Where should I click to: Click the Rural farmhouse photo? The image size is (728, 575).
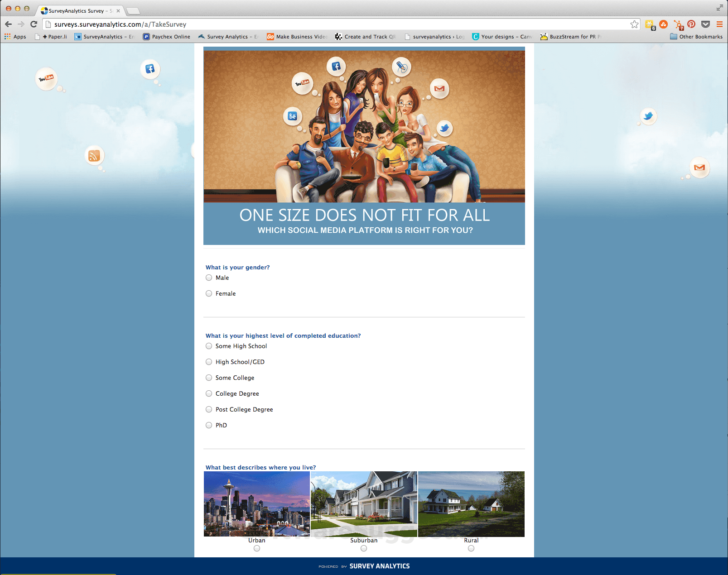(471, 504)
